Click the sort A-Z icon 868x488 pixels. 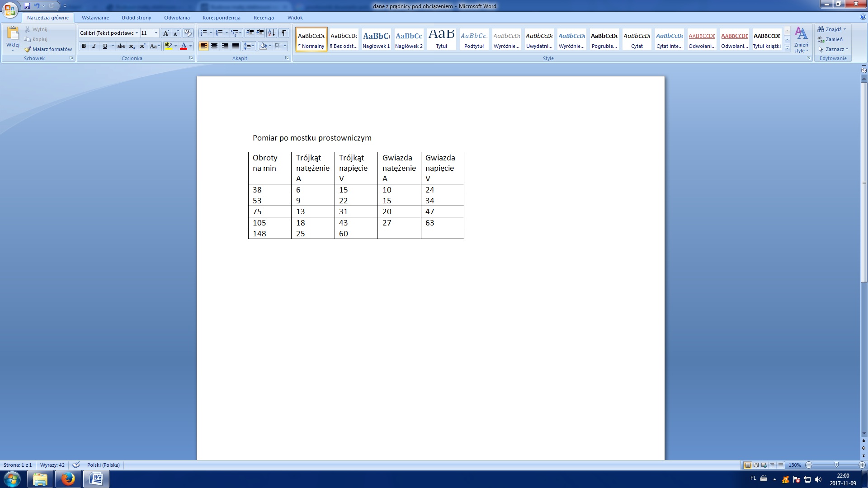271,33
